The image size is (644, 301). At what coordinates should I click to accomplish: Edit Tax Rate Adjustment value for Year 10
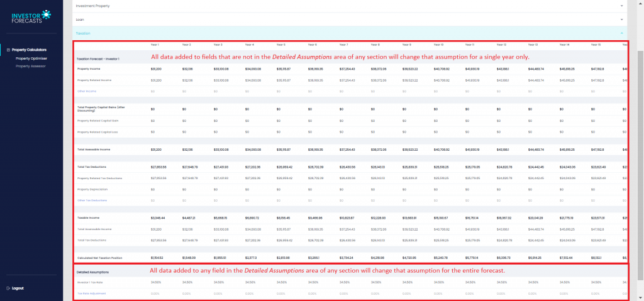click(438, 293)
